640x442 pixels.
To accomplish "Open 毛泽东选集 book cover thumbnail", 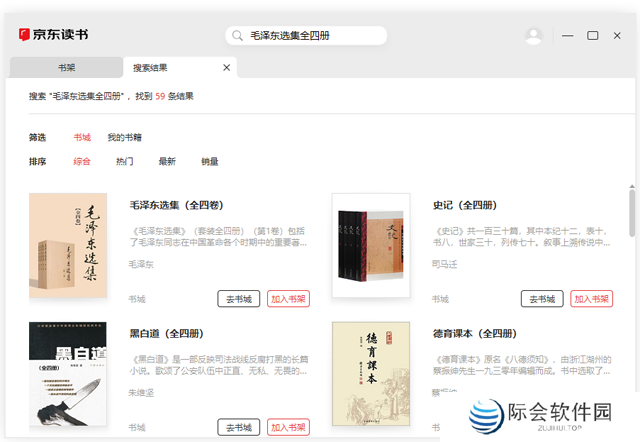I will [68, 245].
